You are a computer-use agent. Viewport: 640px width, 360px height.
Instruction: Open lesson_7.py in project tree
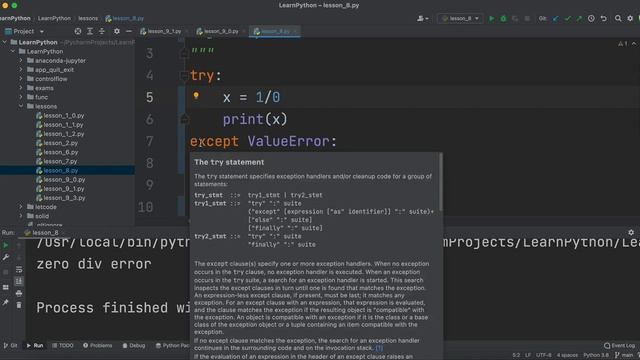60,161
